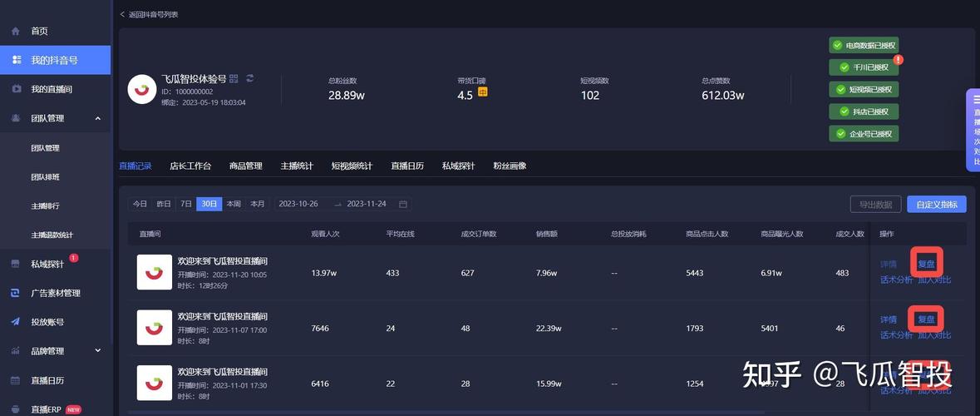The width and height of the screenshot is (980, 416).
Task: Click the 首页 home icon in sidebar
Action: point(16,31)
